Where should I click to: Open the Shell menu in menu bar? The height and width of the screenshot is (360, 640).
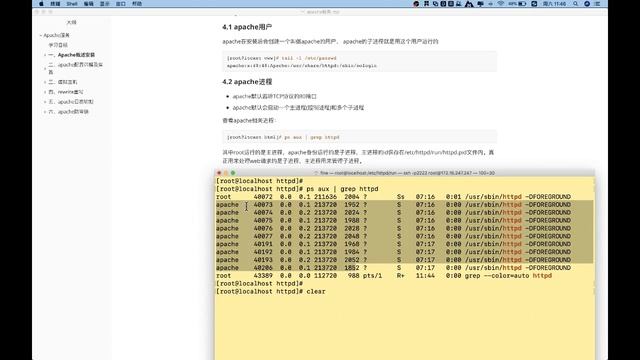[72, 4]
